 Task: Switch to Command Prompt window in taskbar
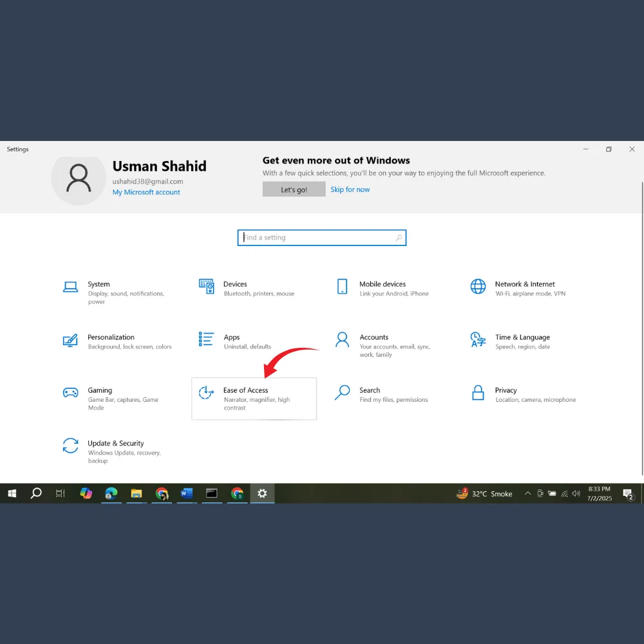(211, 493)
